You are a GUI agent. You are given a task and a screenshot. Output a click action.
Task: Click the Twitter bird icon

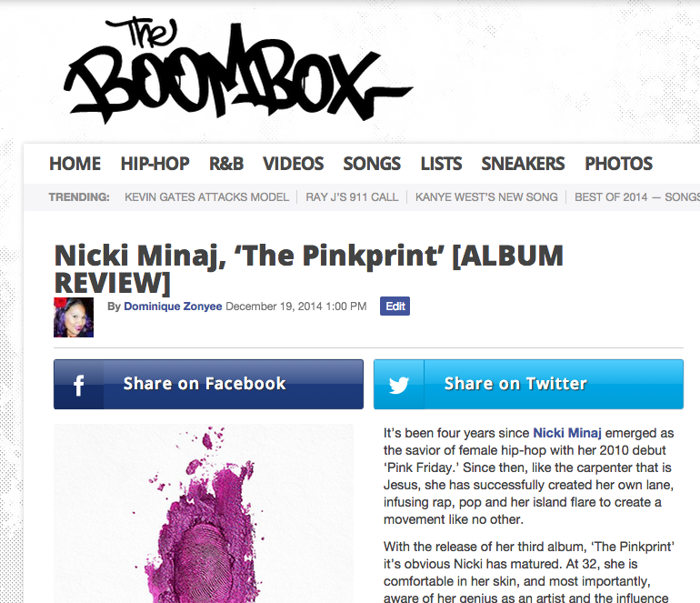(399, 385)
